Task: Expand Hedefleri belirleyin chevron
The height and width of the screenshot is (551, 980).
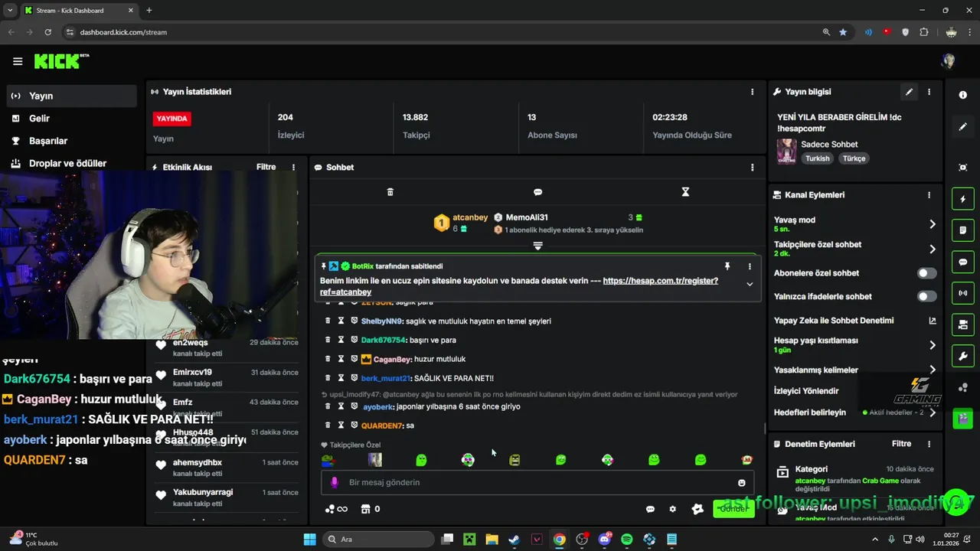Action: (x=932, y=412)
